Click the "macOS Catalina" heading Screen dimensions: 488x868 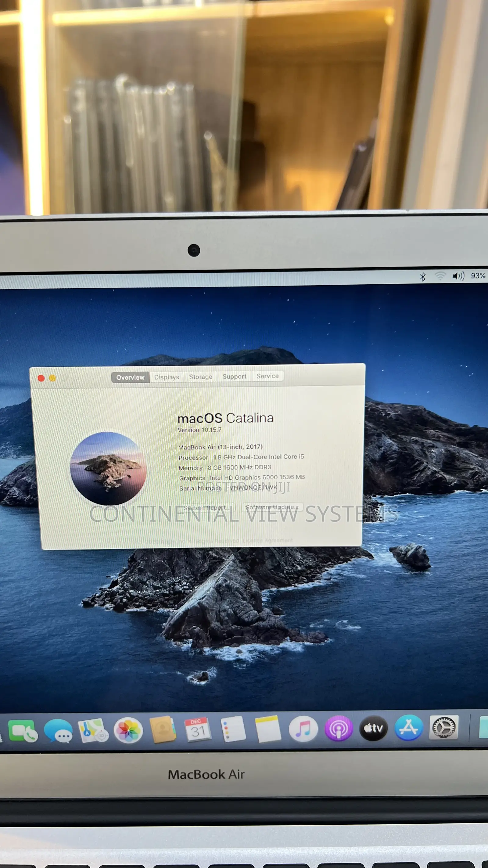click(x=225, y=418)
